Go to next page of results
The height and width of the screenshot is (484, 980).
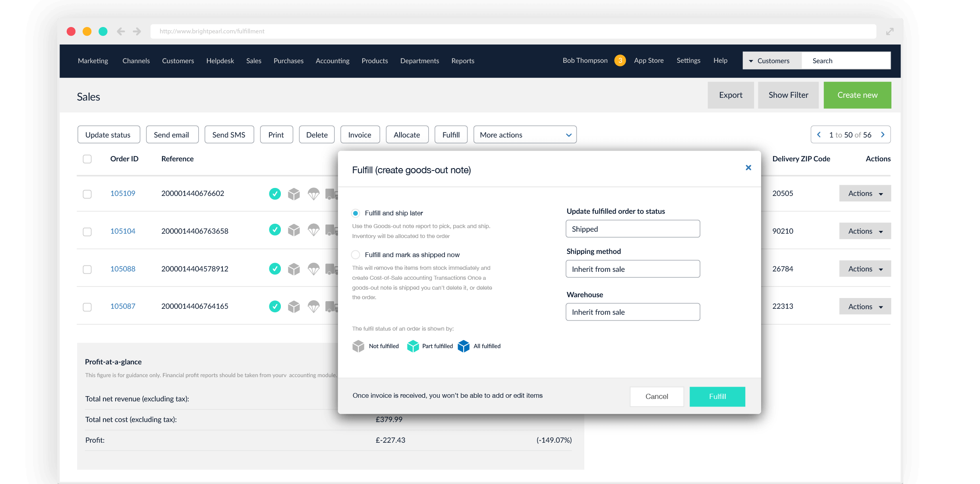point(882,135)
